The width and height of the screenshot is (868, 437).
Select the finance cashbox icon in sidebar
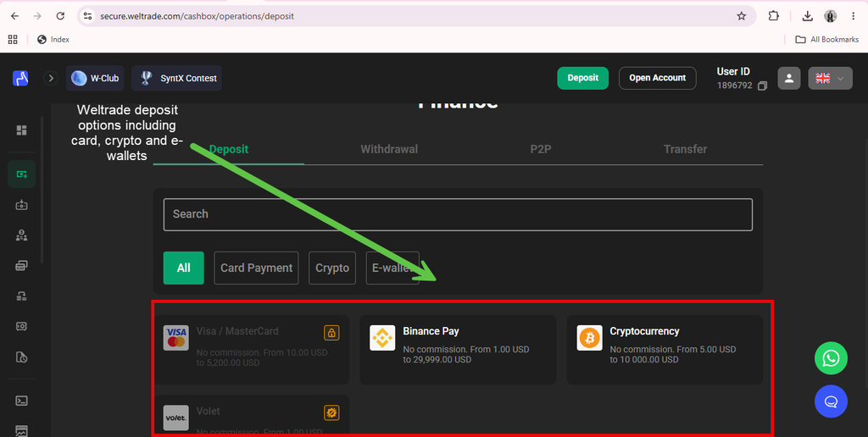[21, 174]
